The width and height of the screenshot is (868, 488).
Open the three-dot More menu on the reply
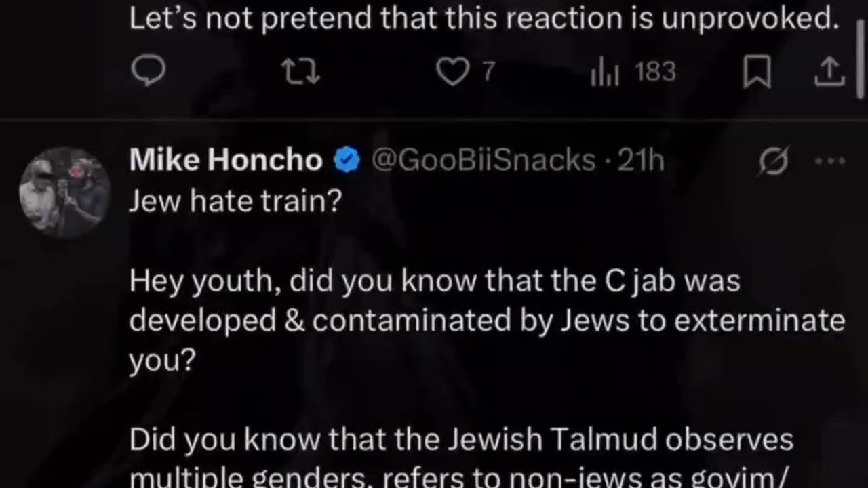point(830,161)
